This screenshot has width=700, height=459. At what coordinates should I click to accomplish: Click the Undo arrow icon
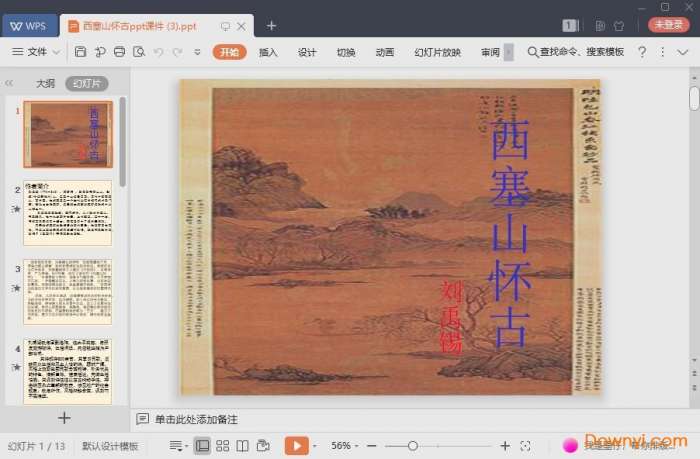158,52
